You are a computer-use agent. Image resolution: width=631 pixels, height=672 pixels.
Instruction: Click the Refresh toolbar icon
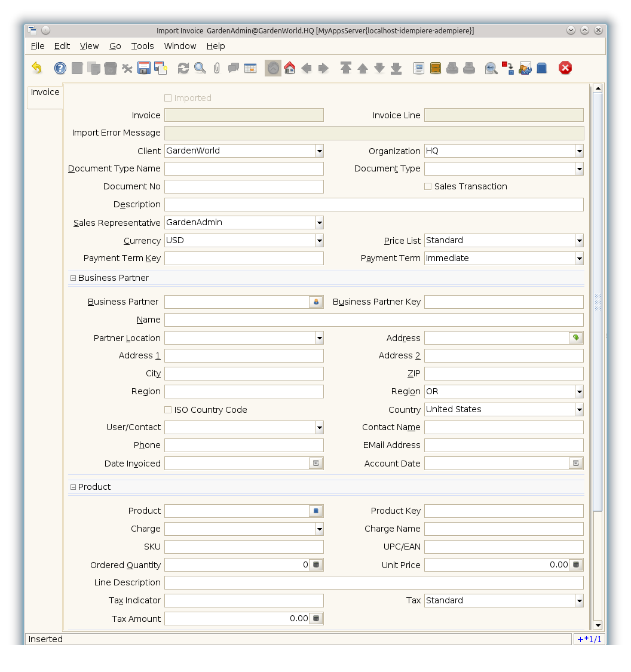click(183, 68)
